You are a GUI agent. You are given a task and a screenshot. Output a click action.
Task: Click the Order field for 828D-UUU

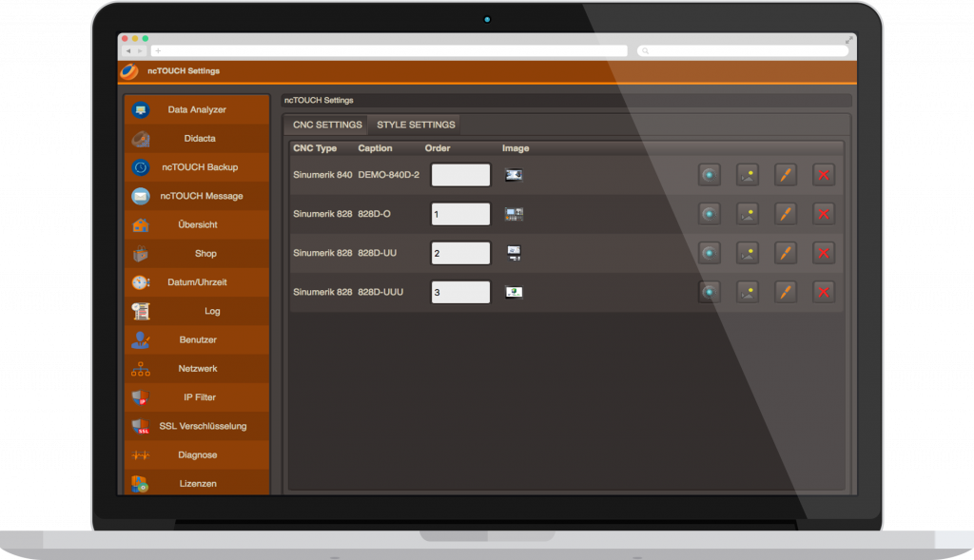tap(461, 293)
